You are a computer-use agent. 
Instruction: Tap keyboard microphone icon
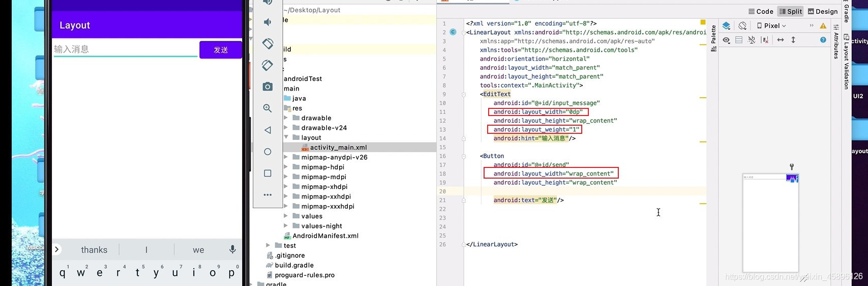point(232,249)
